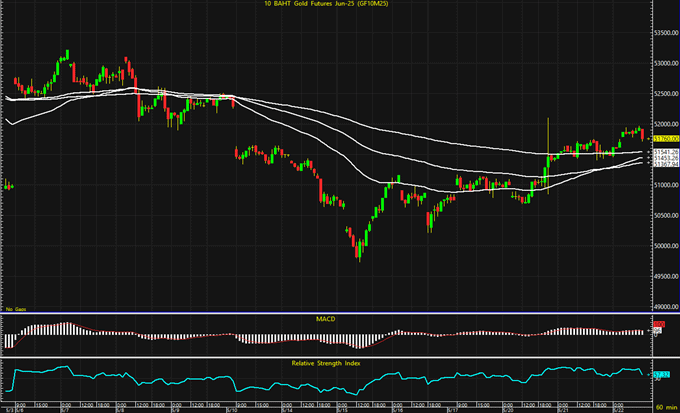Select the 5/15 date on time axis
The image size is (680, 413).
click(x=340, y=409)
